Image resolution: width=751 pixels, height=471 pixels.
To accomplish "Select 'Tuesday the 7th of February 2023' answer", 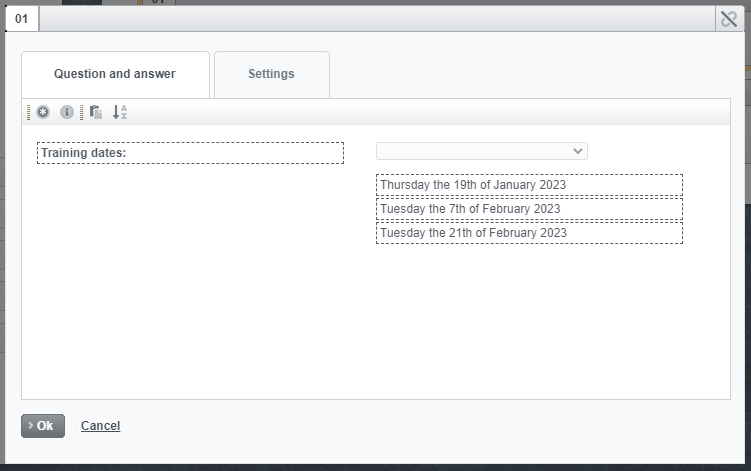I will [529, 209].
